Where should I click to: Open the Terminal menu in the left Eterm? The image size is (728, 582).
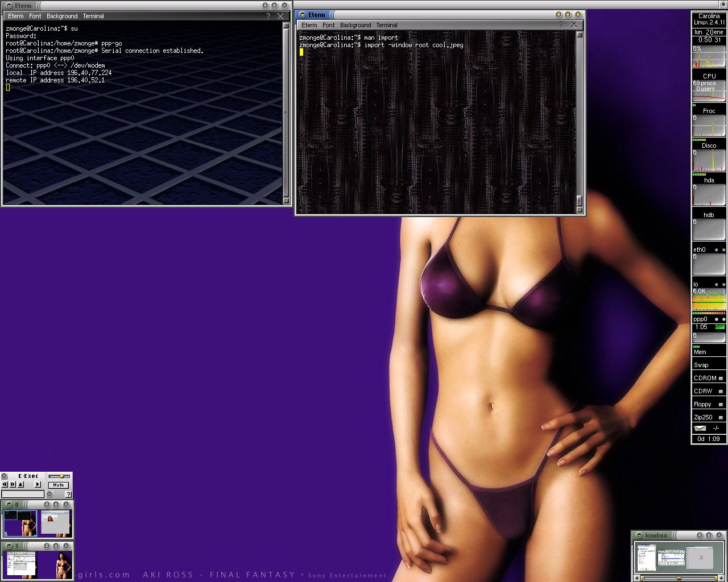point(93,16)
